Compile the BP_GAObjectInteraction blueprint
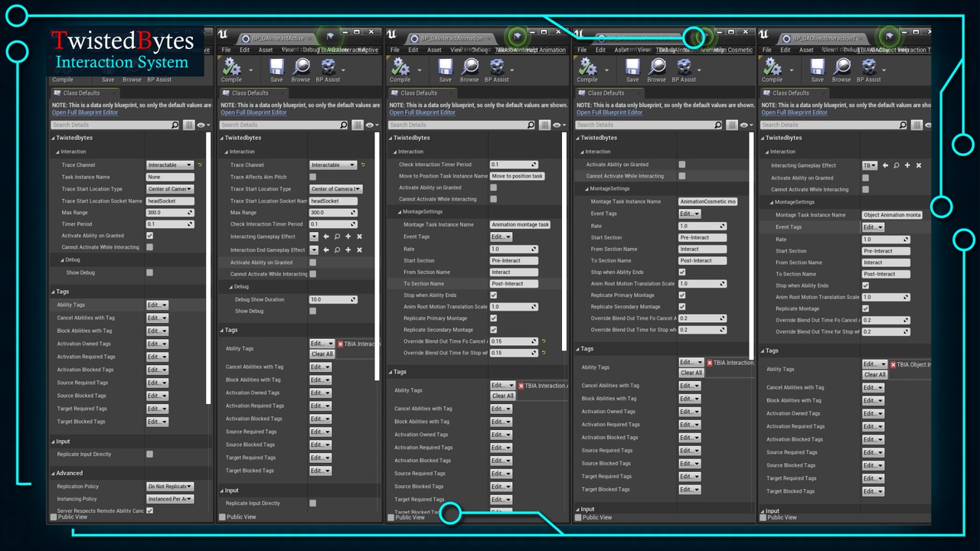Screen dimensions: 980x551 click(772, 70)
